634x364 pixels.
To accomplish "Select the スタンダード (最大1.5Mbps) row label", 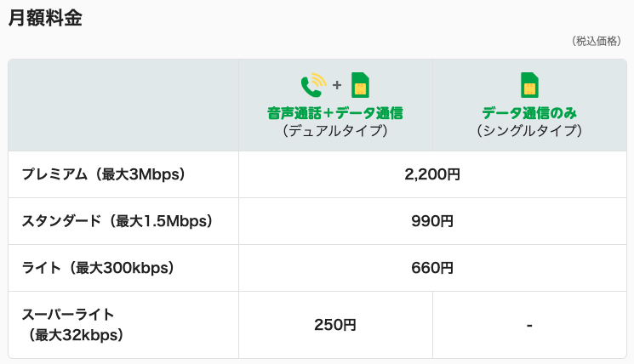I will (x=117, y=221).
